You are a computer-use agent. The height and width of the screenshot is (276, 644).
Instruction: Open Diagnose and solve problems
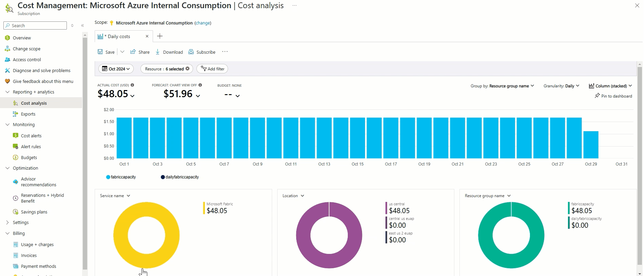click(x=41, y=70)
